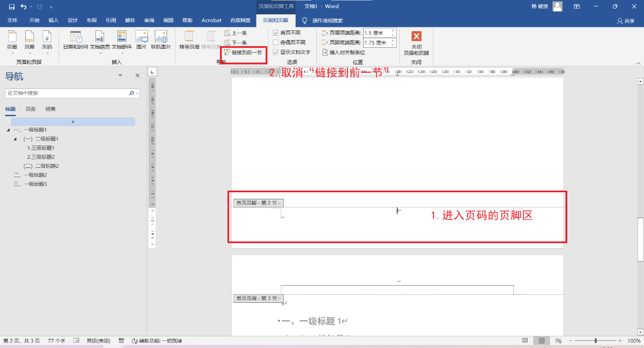Switch to the 插入 (Insert) tab
This screenshot has height=348, width=644.
53,21
